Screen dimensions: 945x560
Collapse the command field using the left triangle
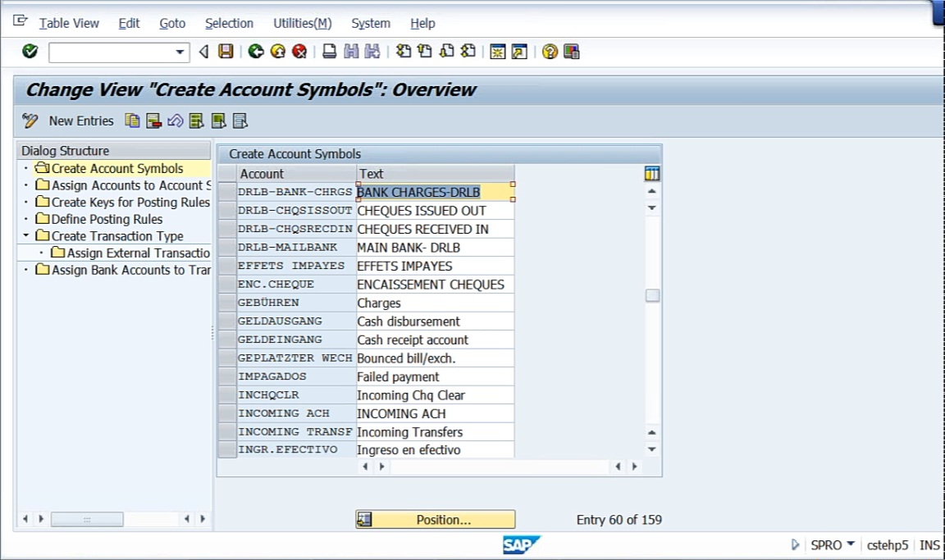[x=203, y=52]
